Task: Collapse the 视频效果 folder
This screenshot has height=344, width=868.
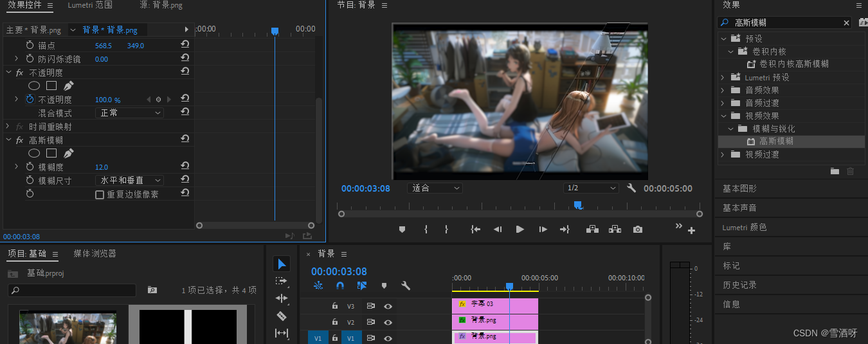Action: 723,116
